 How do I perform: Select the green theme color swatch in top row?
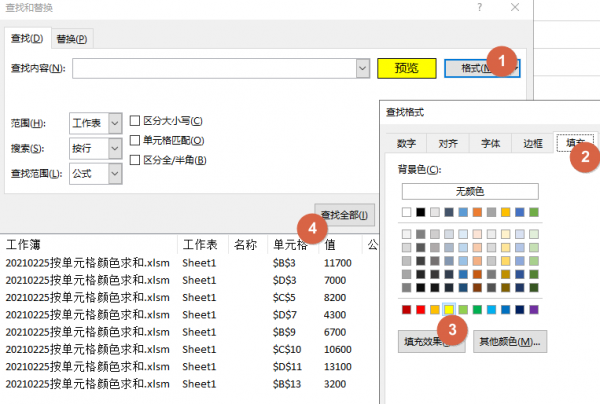pos(534,212)
